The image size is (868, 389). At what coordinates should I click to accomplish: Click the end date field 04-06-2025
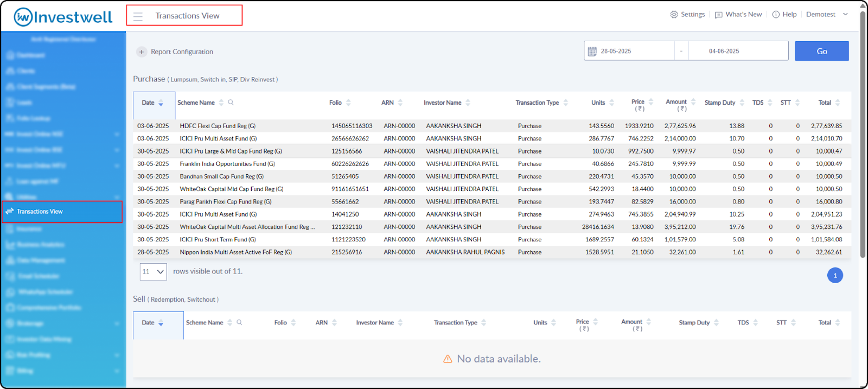[738, 51]
